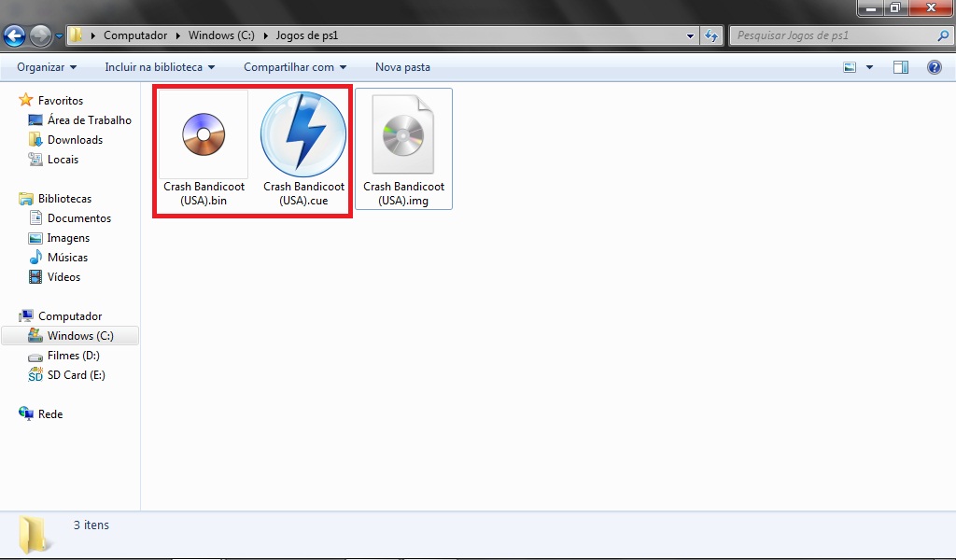Toggle the preview pane icon
Screen dimensions: 956x560
[x=901, y=67]
